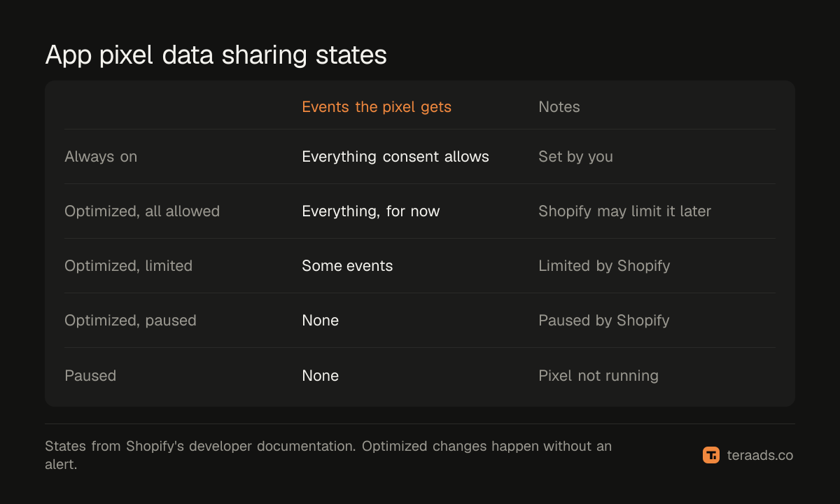
Task: Click the "Everything, for now" cell
Action: coord(371,211)
